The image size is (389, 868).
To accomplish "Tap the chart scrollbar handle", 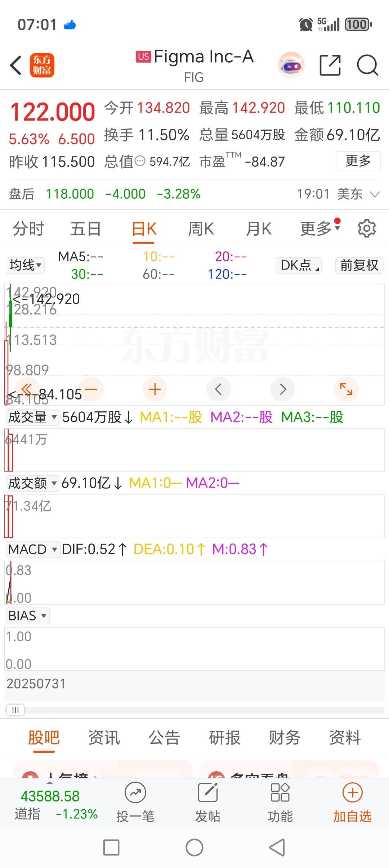I will pyautogui.click(x=15, y=710).
